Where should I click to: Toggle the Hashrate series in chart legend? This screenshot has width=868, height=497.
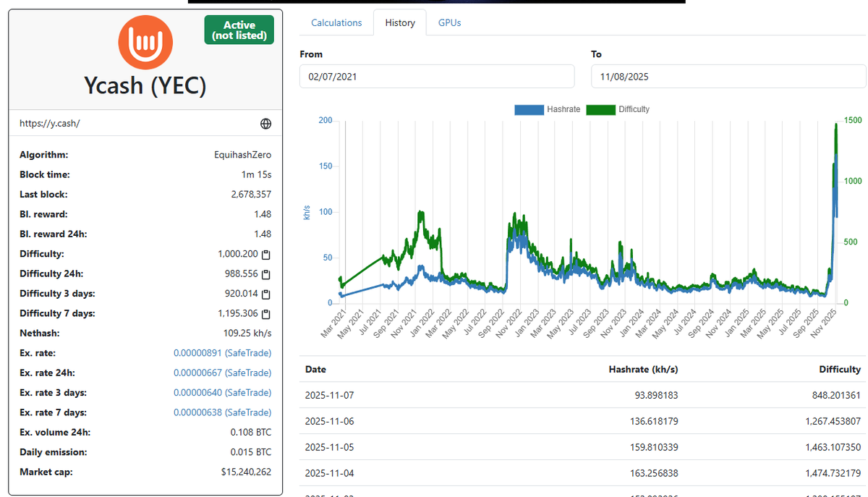tap(547, 109)
